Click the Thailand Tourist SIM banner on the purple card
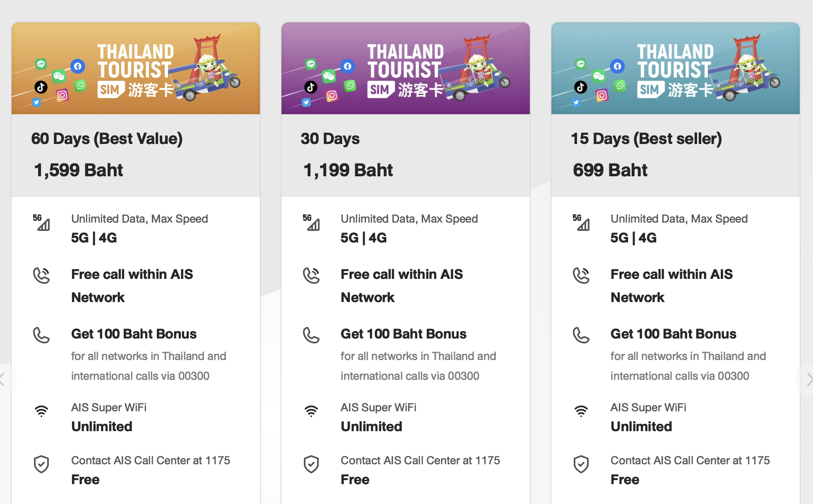 [405, 68]
